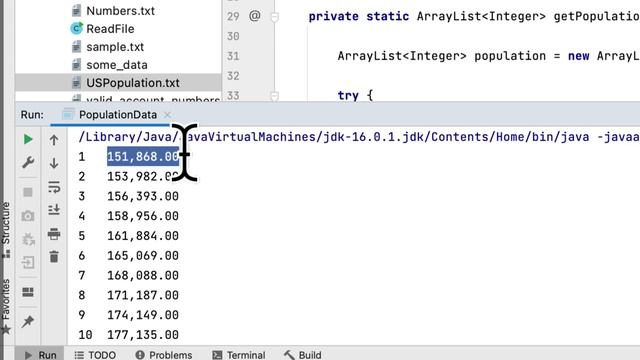Click the value 177,135.00 in console
Viewport: 640px width, 360px height.
click(143, 335)
